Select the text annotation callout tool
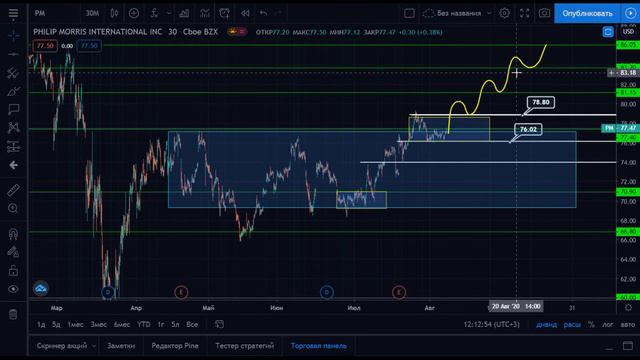 [13, 109]
